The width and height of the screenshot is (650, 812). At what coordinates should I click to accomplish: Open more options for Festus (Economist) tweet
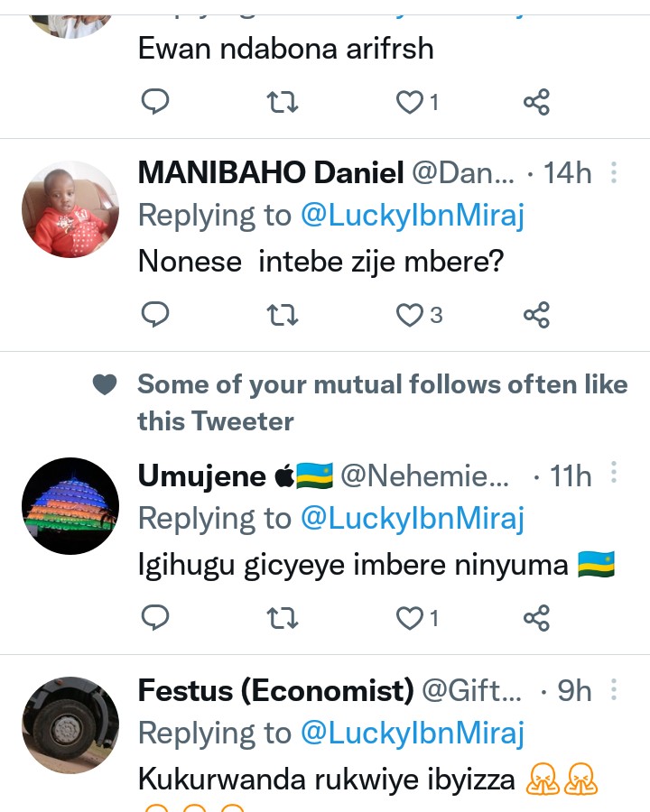tap(614, 691)
